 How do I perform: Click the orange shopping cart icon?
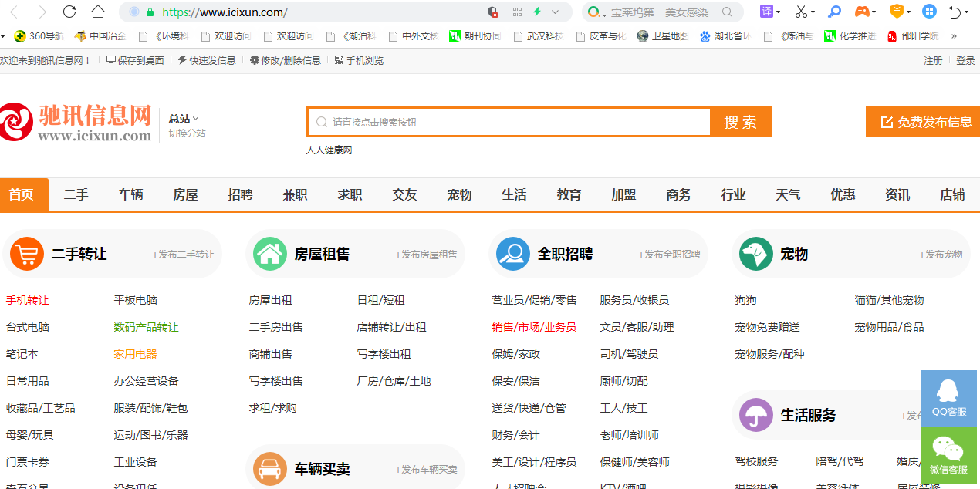pyautogui.click(x=27, y=254)
